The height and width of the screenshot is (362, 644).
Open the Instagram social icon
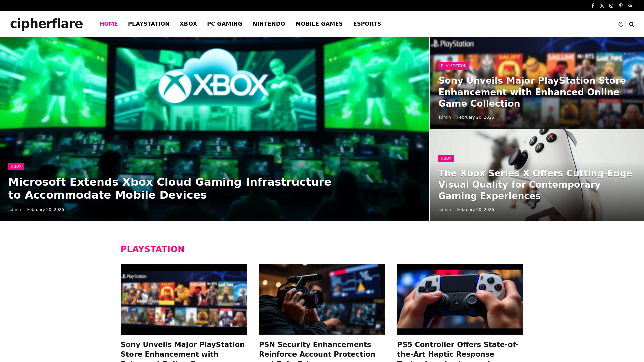pos(611,6)
